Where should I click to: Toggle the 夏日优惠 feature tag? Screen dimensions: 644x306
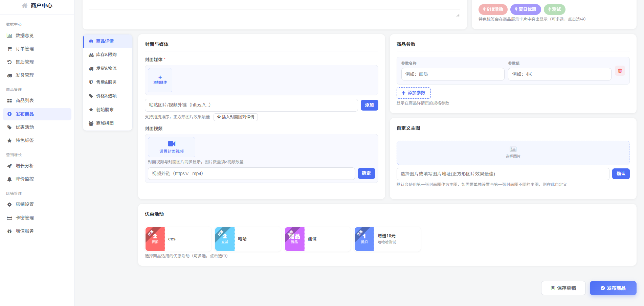526,9
